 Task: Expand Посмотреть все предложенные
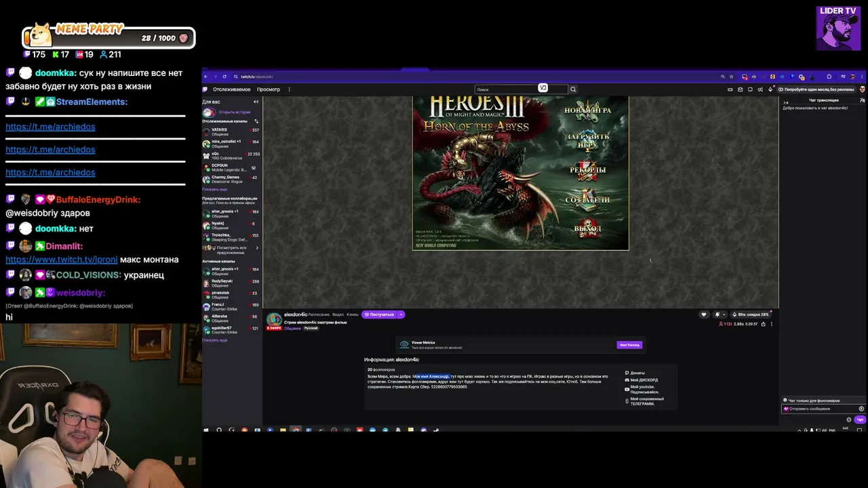click(231, 249)
